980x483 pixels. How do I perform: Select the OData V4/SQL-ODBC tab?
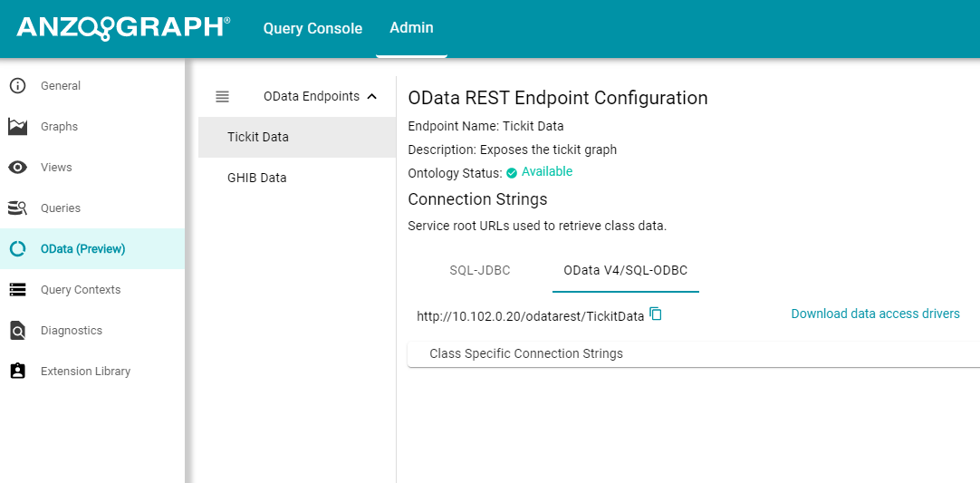coord(626,270)
